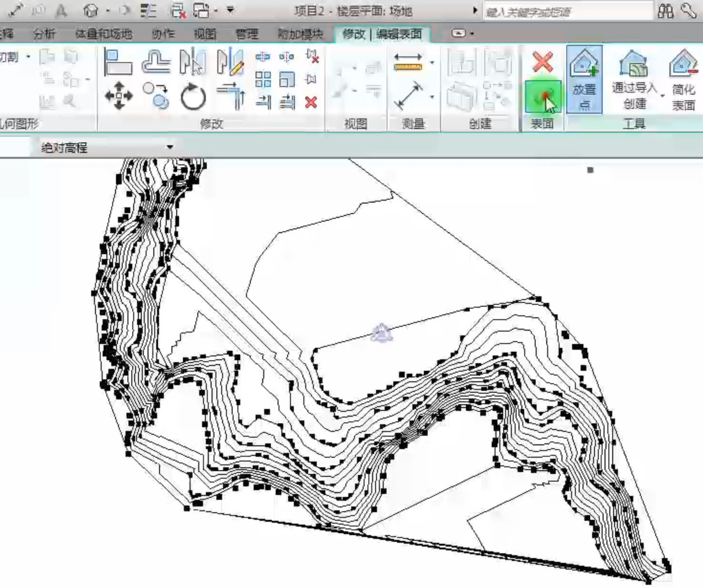Activate the Move tool

tap(119, 96)
